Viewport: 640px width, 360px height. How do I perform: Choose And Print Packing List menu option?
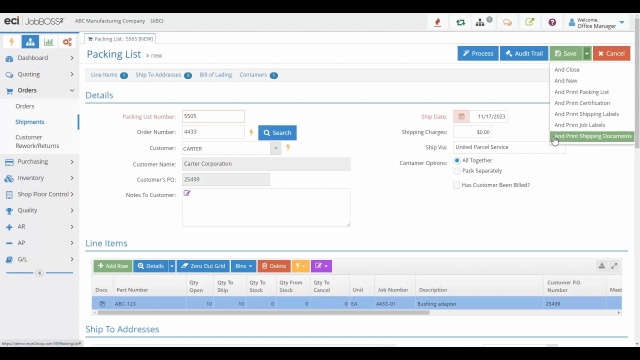(581, 92)
